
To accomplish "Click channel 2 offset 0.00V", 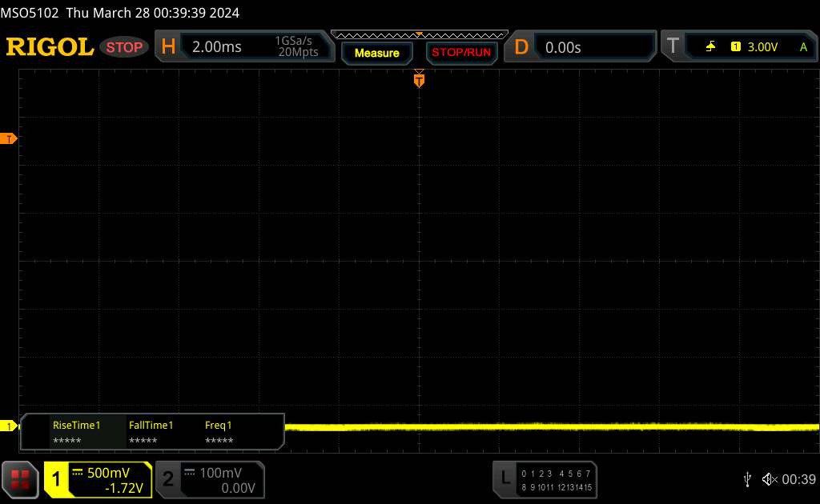I will [x=238, y=488].
